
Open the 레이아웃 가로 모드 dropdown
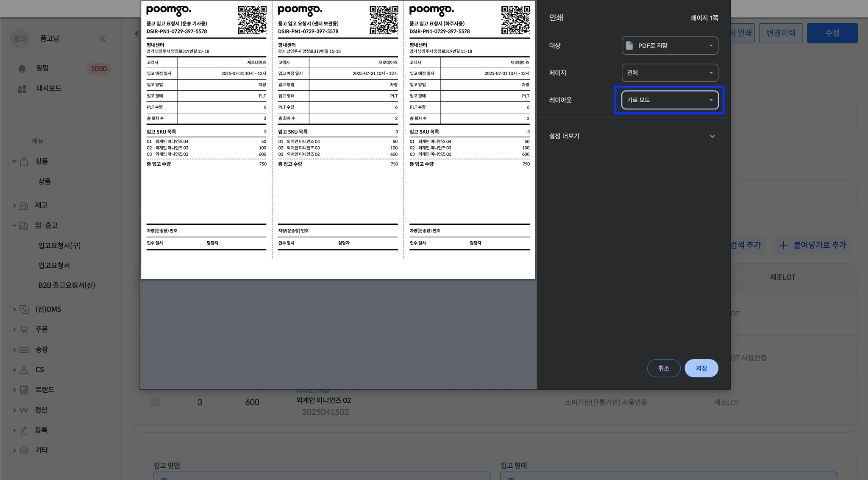(670, 100)
